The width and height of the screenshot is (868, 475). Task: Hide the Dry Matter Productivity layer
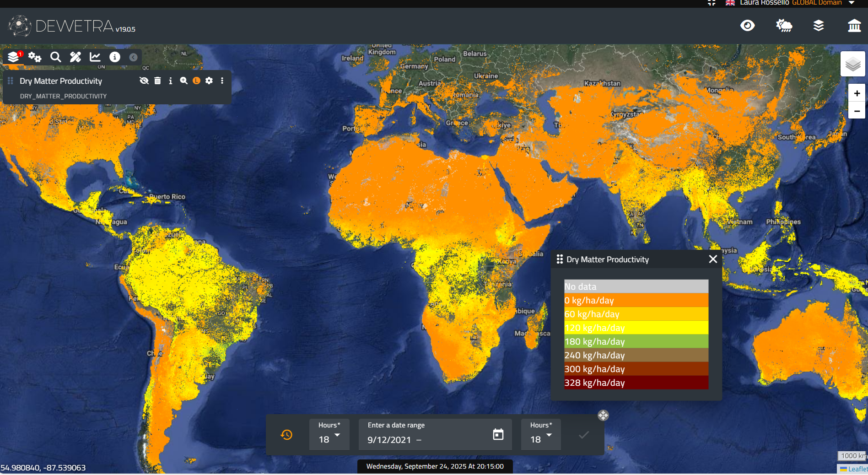(144, 81)
